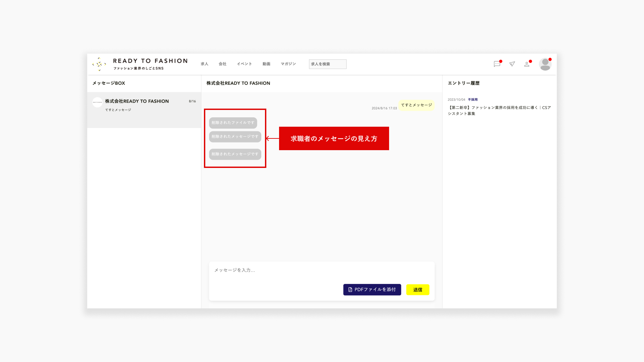Open the 動画 navigation item

pyautogui.click(x=266, y=64)
